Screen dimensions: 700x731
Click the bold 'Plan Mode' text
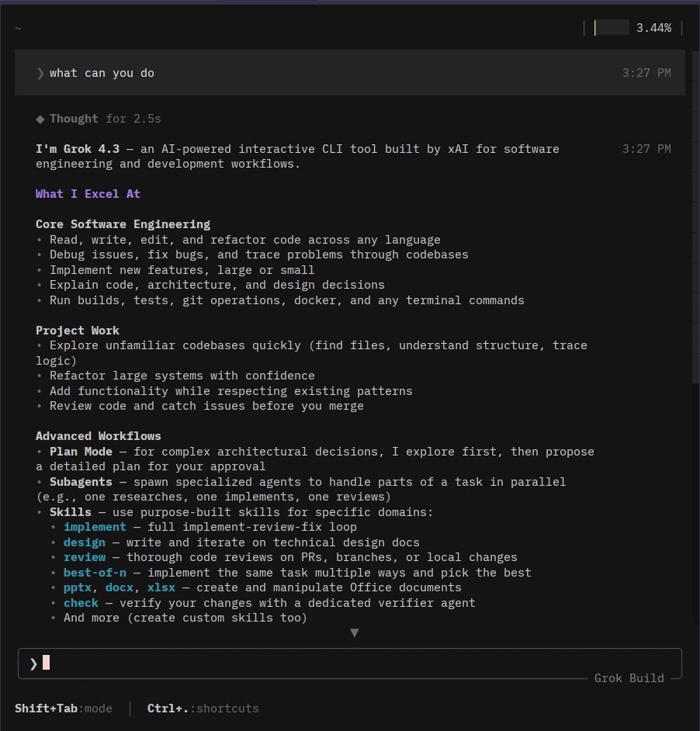coord(81,452)
